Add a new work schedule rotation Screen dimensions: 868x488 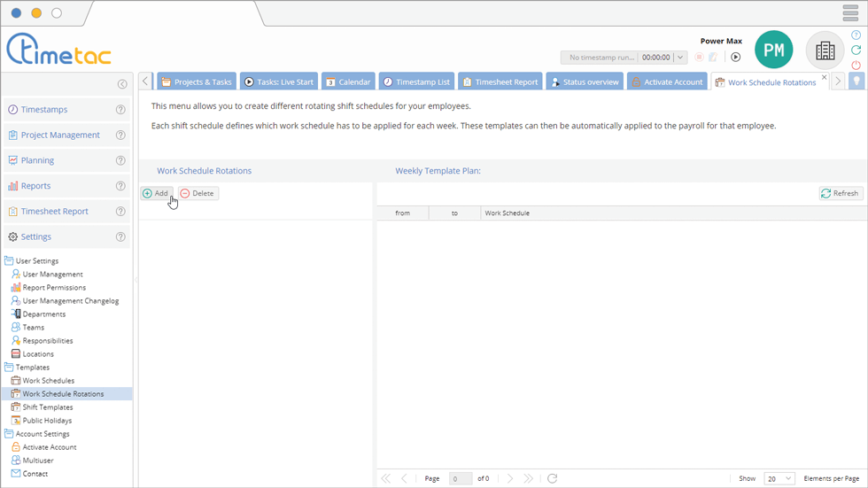click(156, 193)
